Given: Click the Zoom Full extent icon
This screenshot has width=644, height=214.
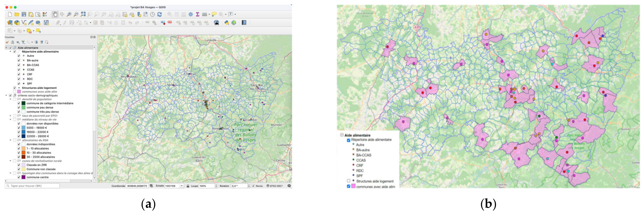Looking at the screenshot, I should click(x=83, y=14).
